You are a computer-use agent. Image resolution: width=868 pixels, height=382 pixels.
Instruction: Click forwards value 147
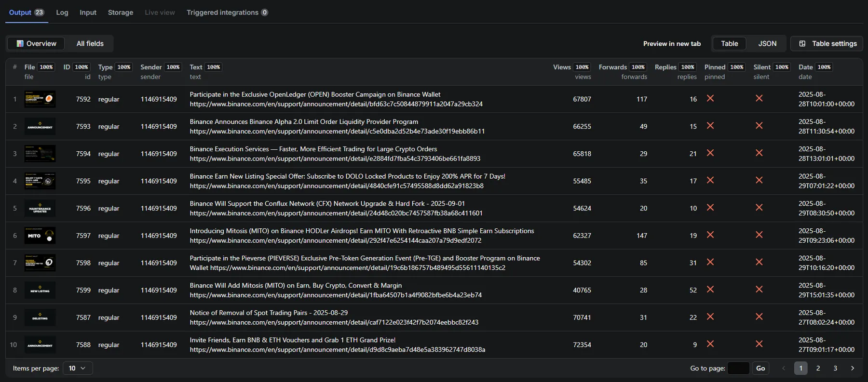coord(642,236)
